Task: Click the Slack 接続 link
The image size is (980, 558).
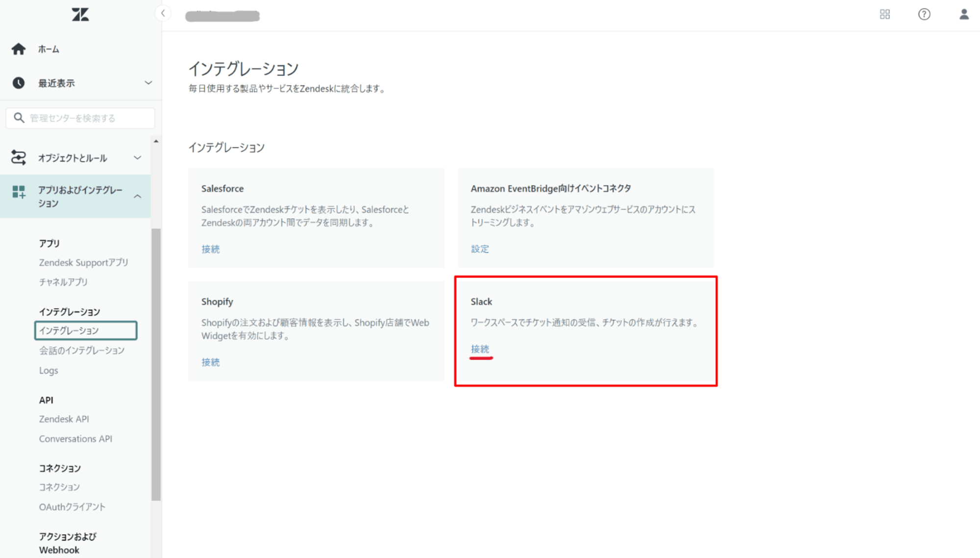Action: (x=480, y=349)
